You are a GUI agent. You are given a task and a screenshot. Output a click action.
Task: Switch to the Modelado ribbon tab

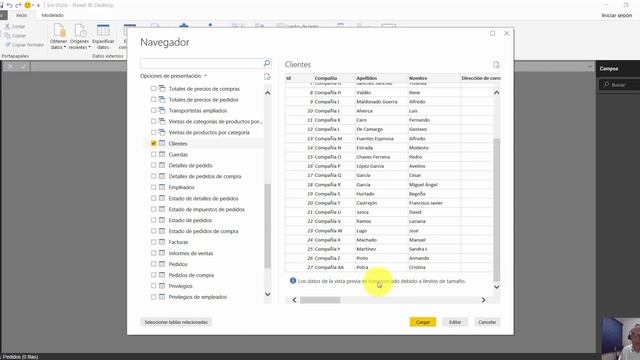point(53,15)
